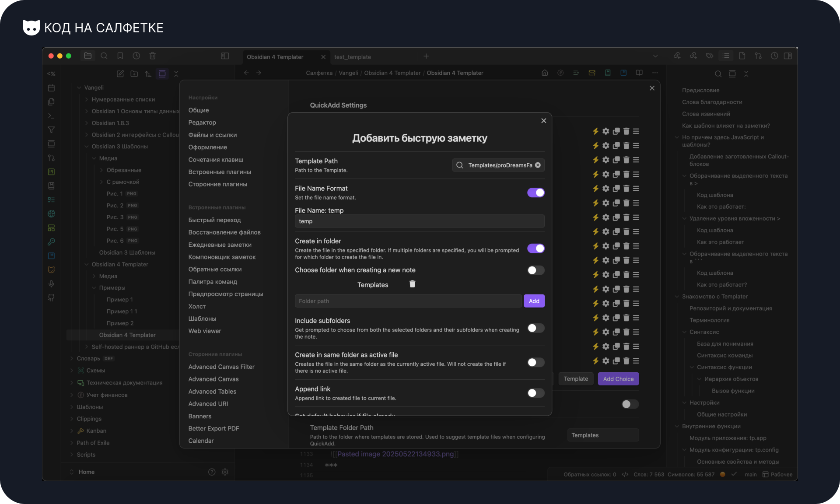Open the calendar icon in the left ribbon
The height and width of the screenshot is (504, 840).
(x=51, y=88)
